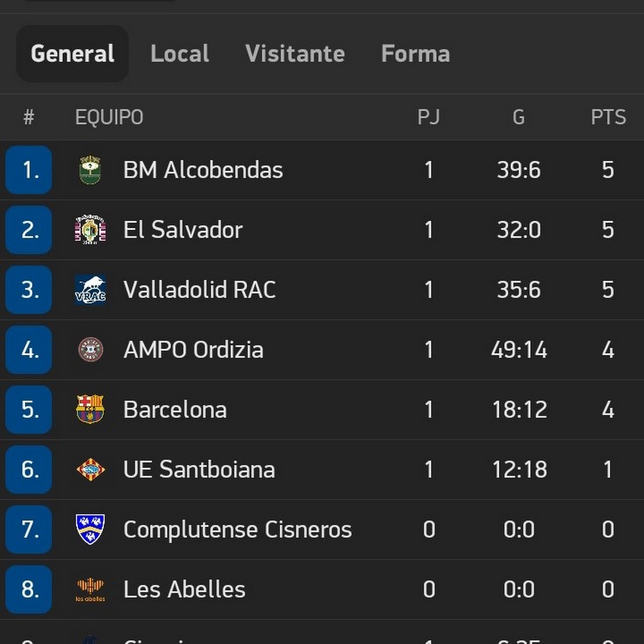Tap the UE Santboiana diamond logo

tap(90, 469)
